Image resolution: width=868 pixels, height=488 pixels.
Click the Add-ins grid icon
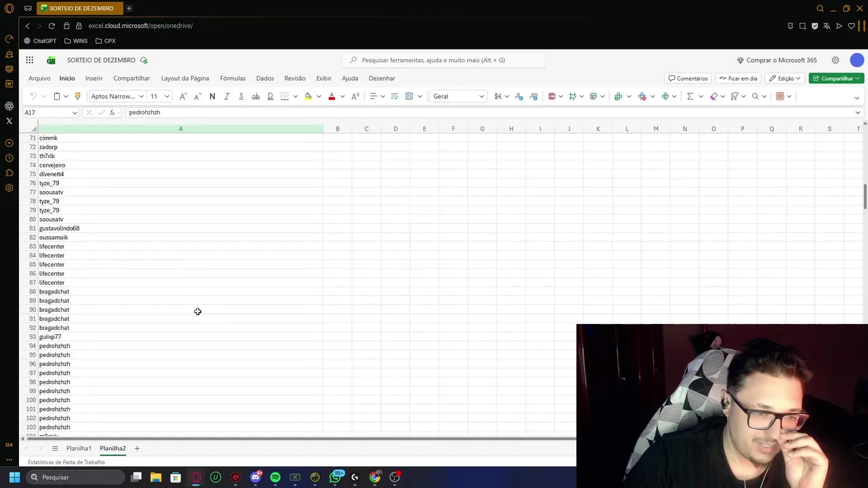pyautogui.click(x=780, y=96)
